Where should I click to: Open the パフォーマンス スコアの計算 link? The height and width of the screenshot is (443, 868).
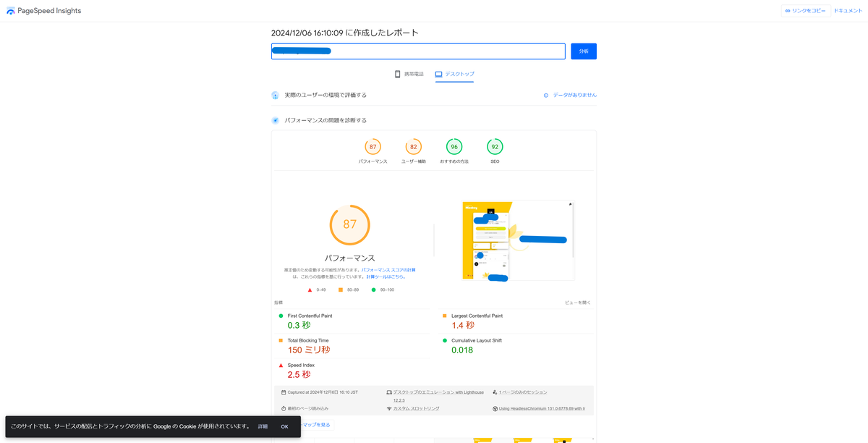pyautogui.click(x=388, y=269)
